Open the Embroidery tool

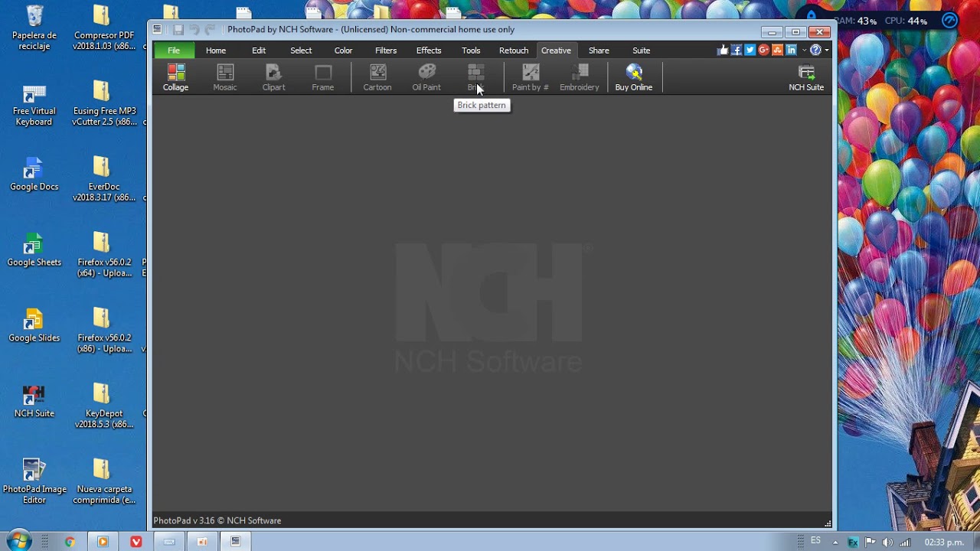pos(580,77)
